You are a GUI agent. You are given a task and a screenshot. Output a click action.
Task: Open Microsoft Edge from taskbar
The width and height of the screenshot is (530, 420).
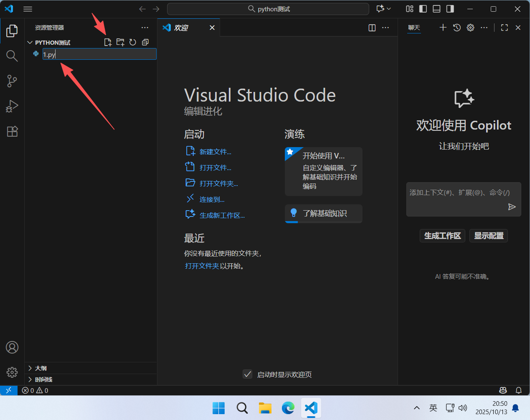pos(288,408)
